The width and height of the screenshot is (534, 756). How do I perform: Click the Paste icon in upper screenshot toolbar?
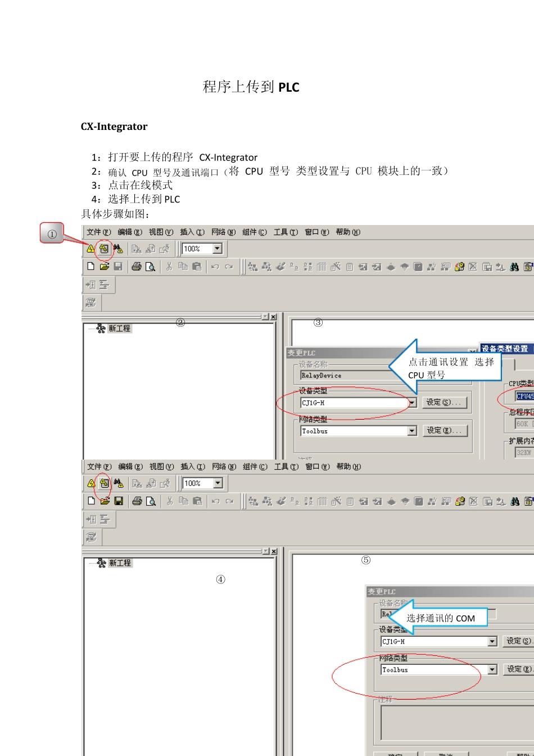[196, 267]
